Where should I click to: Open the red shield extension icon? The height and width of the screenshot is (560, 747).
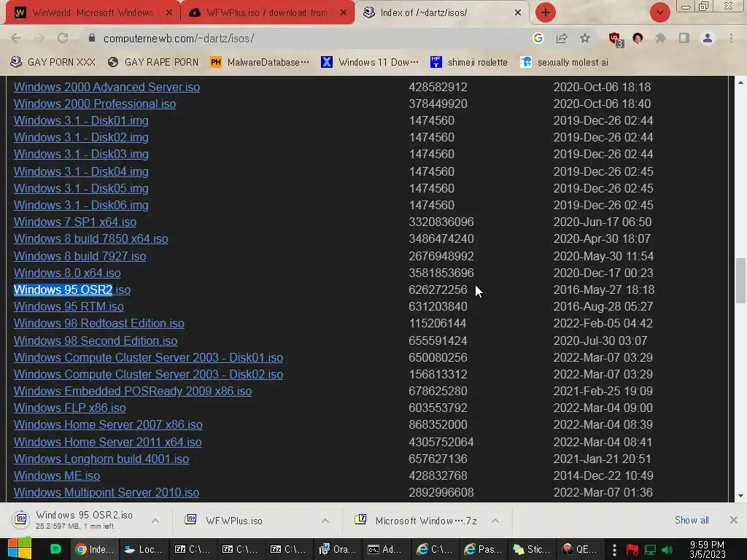tap(615, 39)
